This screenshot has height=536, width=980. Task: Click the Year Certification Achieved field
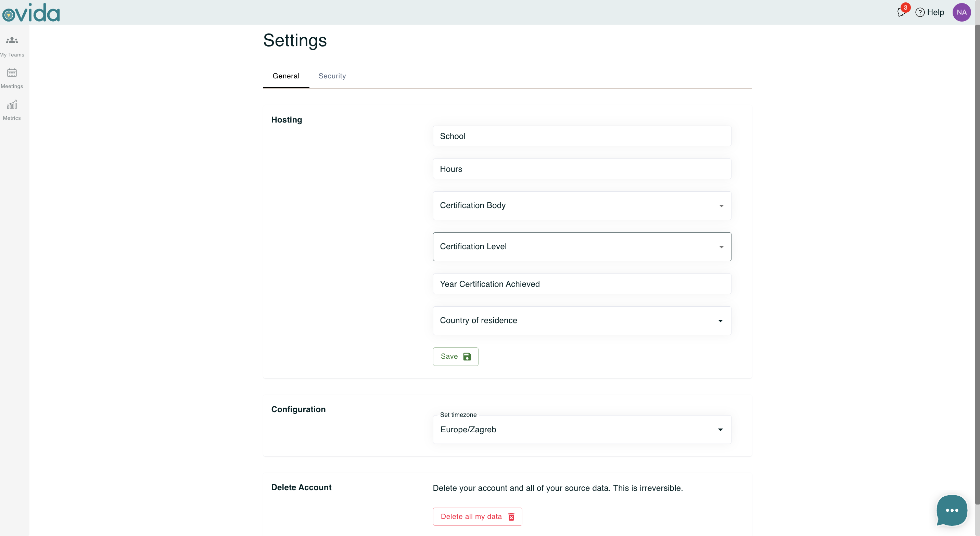[x=582, y=284]
